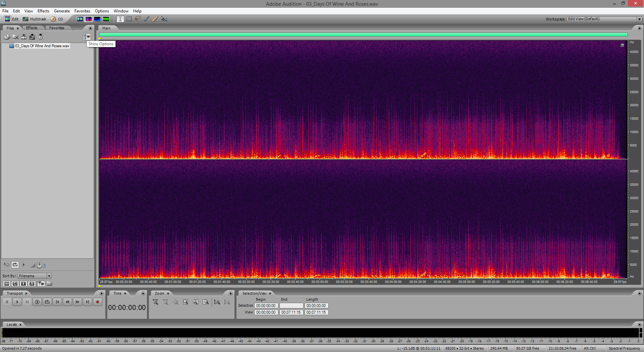Click Insert Into CD List icon
The width and height of the screenshot is (644, 352).
pos(41,37)
